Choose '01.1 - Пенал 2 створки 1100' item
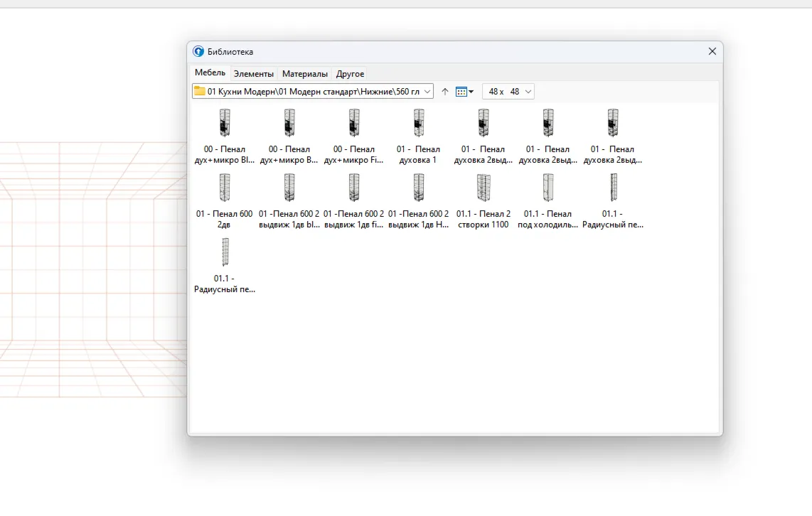Image resolution: width=812 pixels, height=516 pixels. (x=484, y=201)
